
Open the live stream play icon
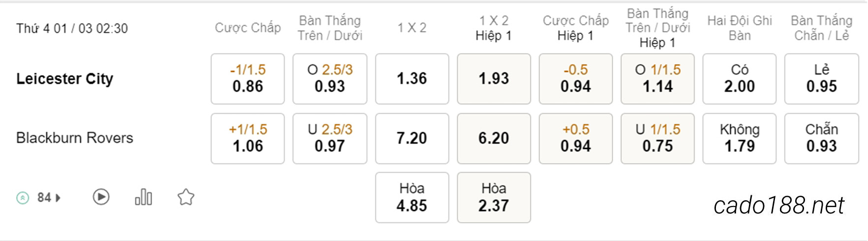click(x=101, y=197)
